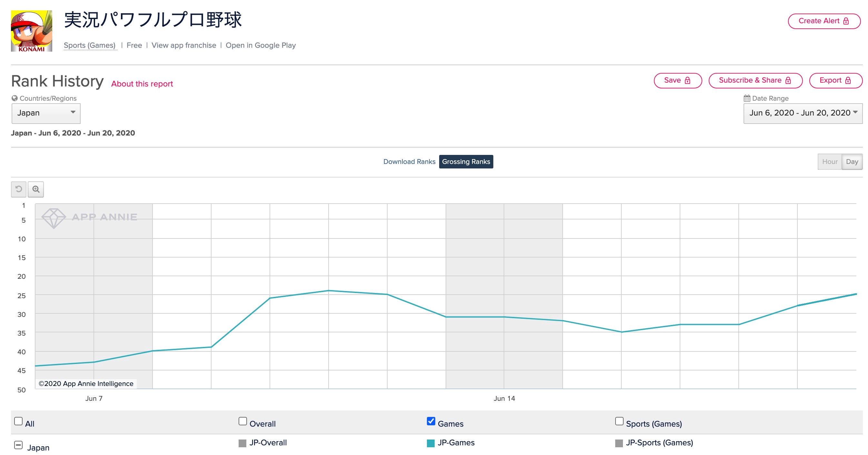
Task: Click the lock icon on Create Alert
Action: (846, 21)
